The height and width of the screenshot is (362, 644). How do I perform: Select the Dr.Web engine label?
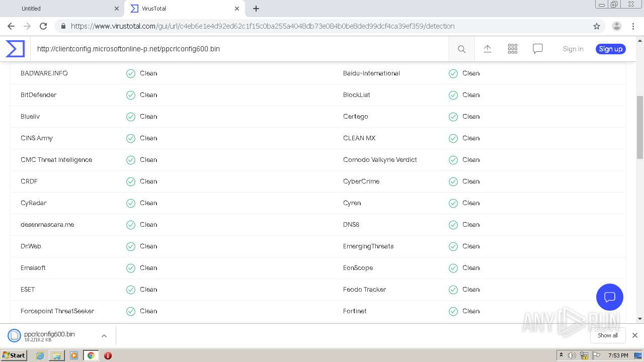[31, 246]
